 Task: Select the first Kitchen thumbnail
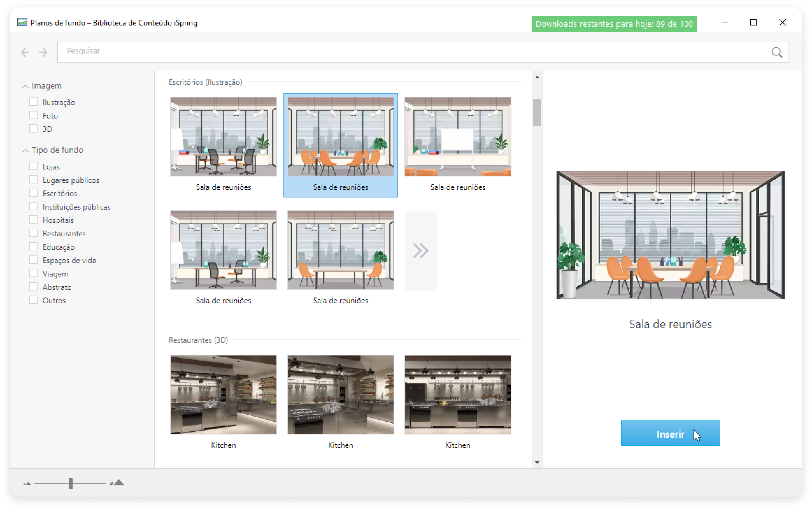tap(224, 395)
